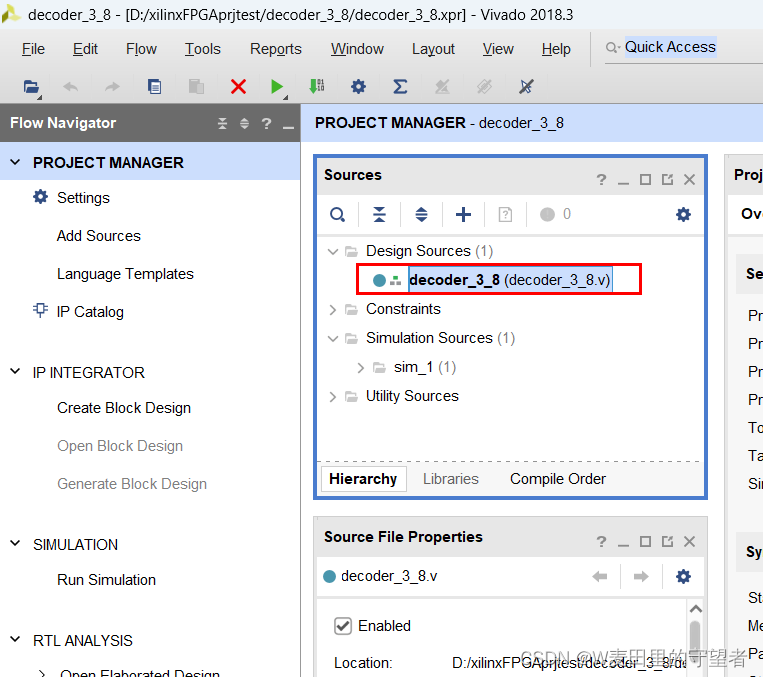Click the crossed X design-runs toolbar icon
This screenshot has height=677, width=763.
pyautogui.click(x=526, y=87)
